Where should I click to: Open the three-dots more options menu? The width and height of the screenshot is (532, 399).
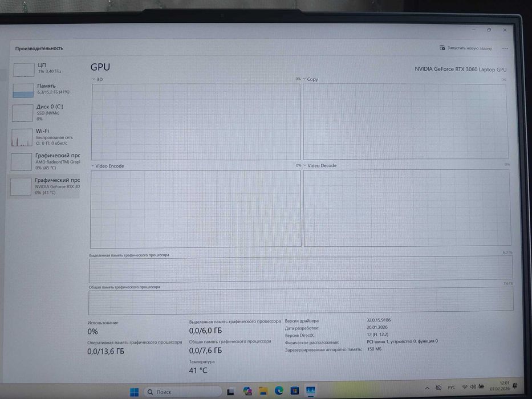pos(505,48)
